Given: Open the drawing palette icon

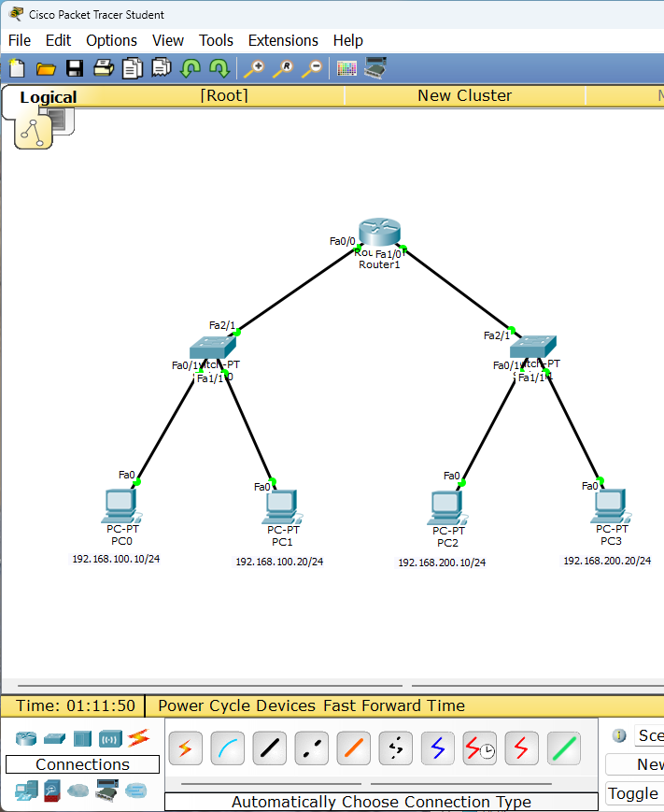Looking at the screenshot, I should pos(346,68).
